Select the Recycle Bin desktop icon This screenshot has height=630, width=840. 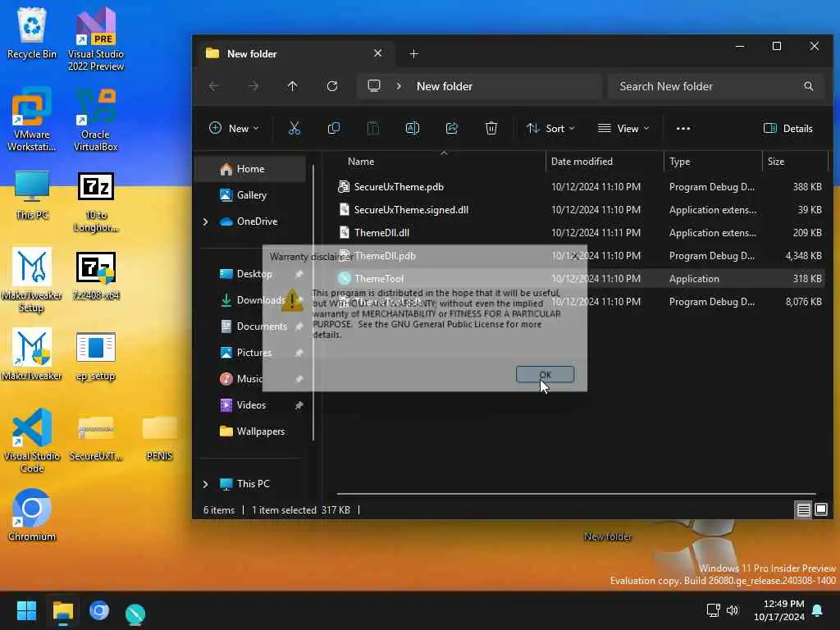tap(32, 33)
